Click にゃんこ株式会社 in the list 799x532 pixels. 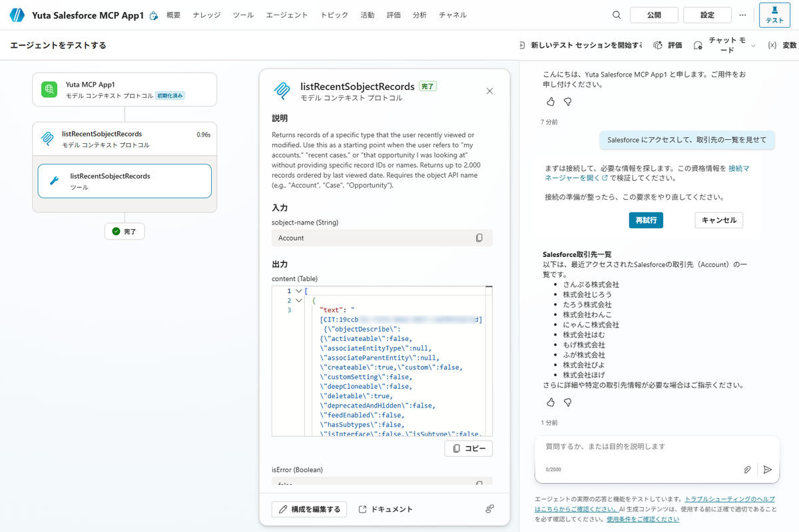tap(591, 324)
